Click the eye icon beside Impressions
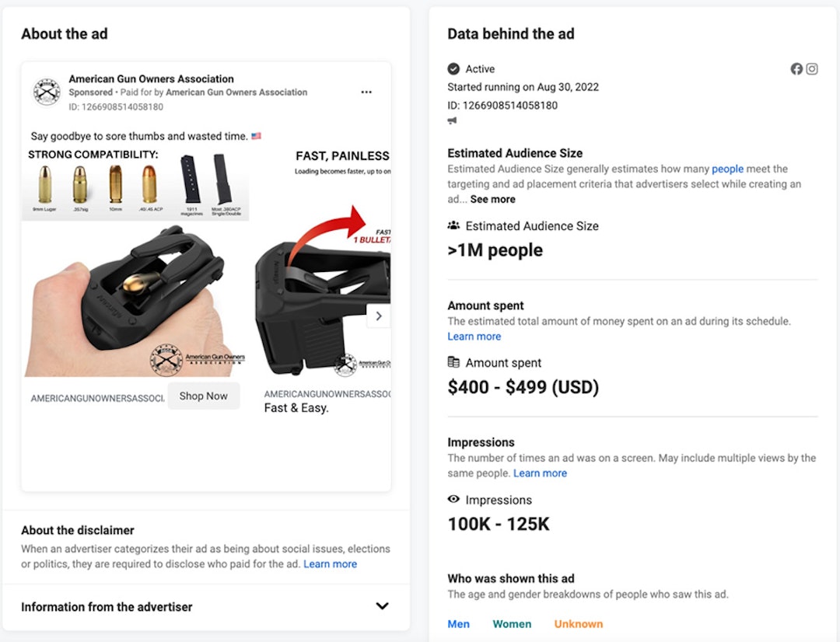This screenshot has height=642, width=840. point(453,500)
